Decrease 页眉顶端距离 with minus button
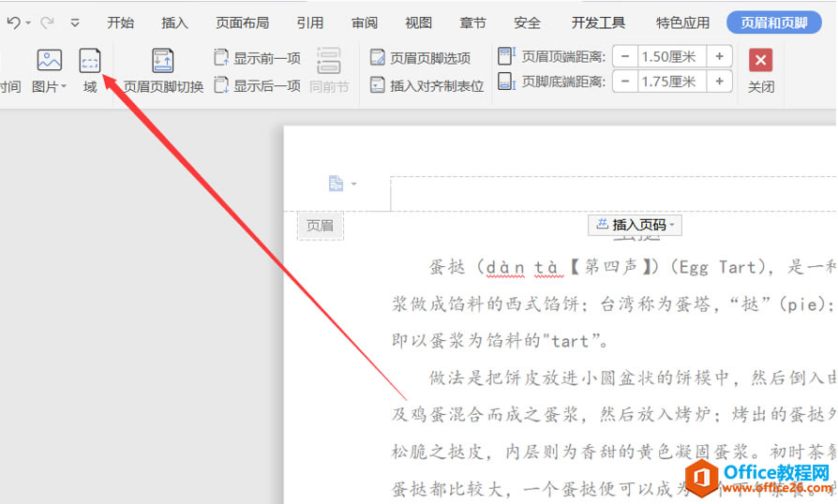Image resolution: width=838 pixels, height=504 pixels. point(625,56)
